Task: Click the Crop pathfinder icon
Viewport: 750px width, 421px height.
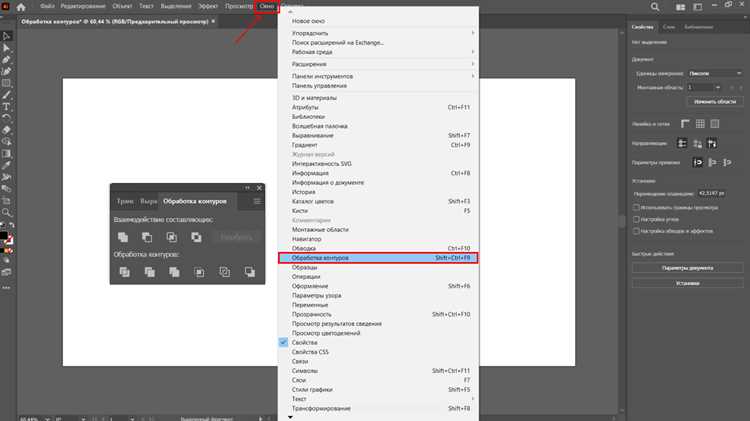Action: [x=199, y=272]
